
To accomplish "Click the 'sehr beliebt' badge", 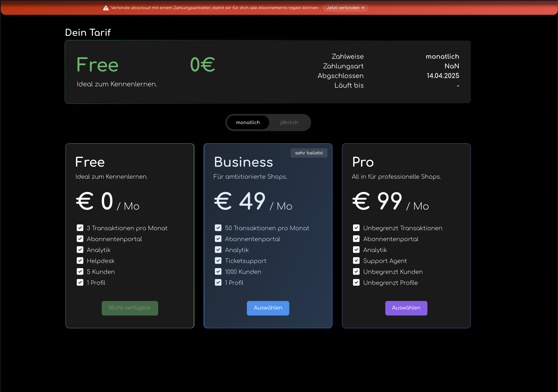I will (309, 153).
